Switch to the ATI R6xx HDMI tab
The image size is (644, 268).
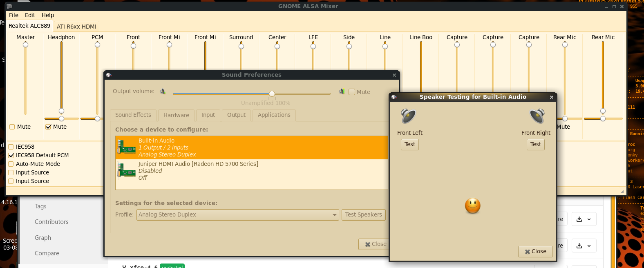coord(76,27)
